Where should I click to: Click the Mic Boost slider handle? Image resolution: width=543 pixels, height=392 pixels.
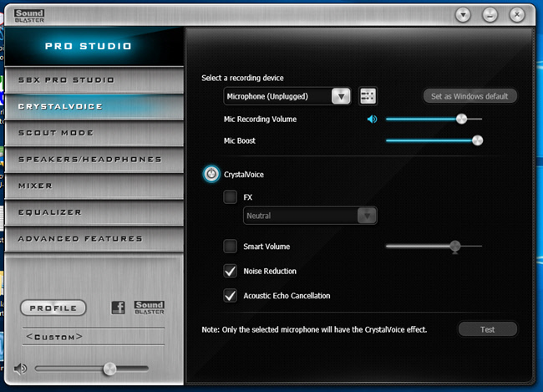(477, 140)
